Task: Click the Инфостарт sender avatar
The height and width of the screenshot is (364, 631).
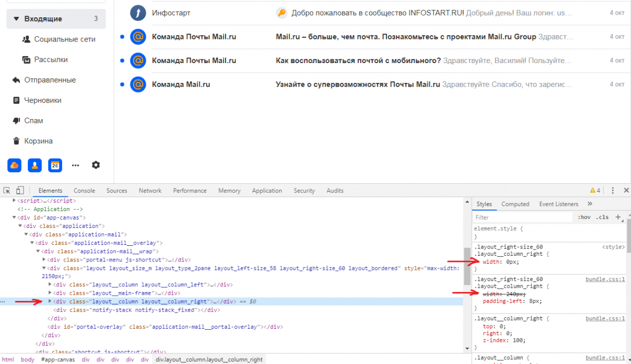Action: pyautogui.click(x=138, y=13)
